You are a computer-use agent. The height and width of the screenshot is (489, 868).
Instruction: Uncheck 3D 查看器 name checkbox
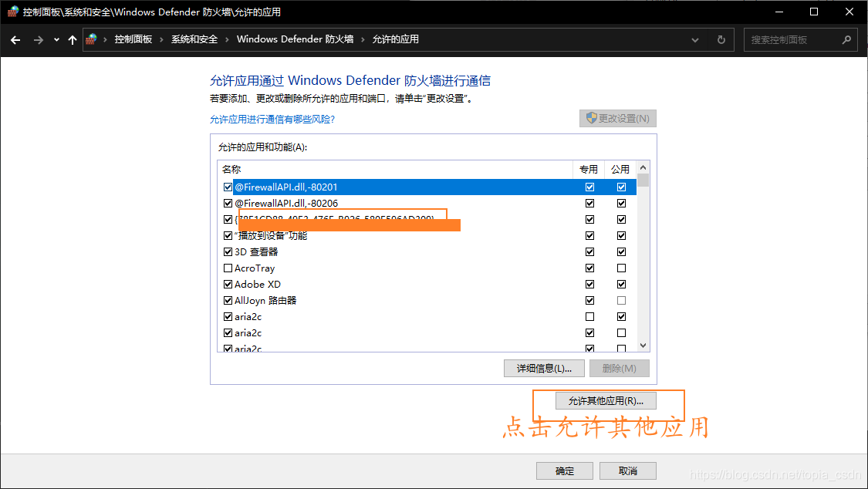228,251
